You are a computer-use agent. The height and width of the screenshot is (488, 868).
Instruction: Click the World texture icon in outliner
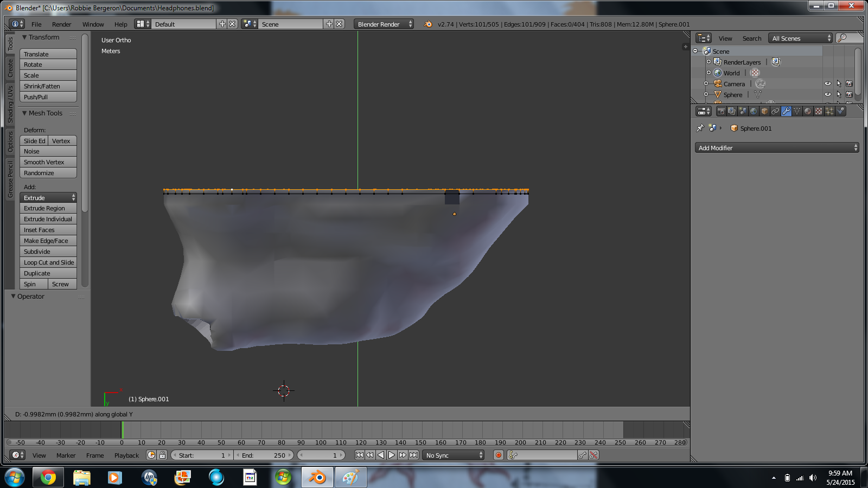coord(755,73)
